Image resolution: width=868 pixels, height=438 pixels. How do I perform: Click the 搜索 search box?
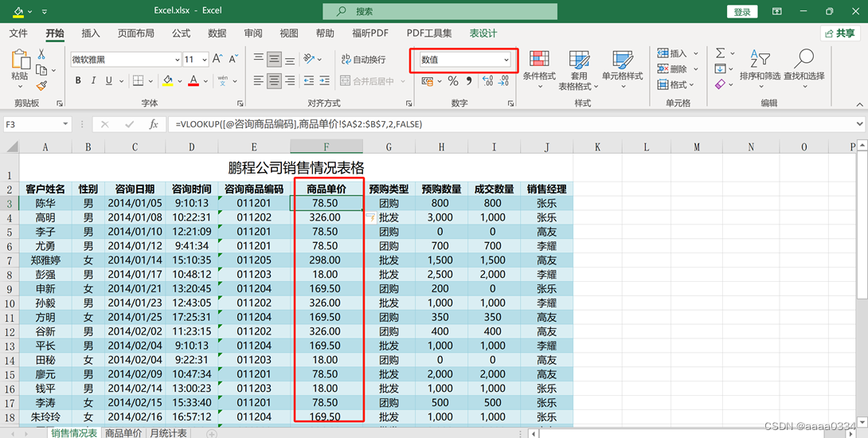[440, 11]
